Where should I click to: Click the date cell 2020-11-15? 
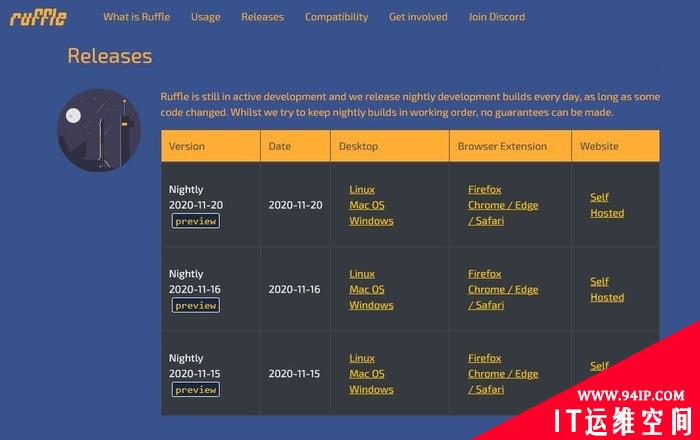pyautogui.click(x=294, y=374)
